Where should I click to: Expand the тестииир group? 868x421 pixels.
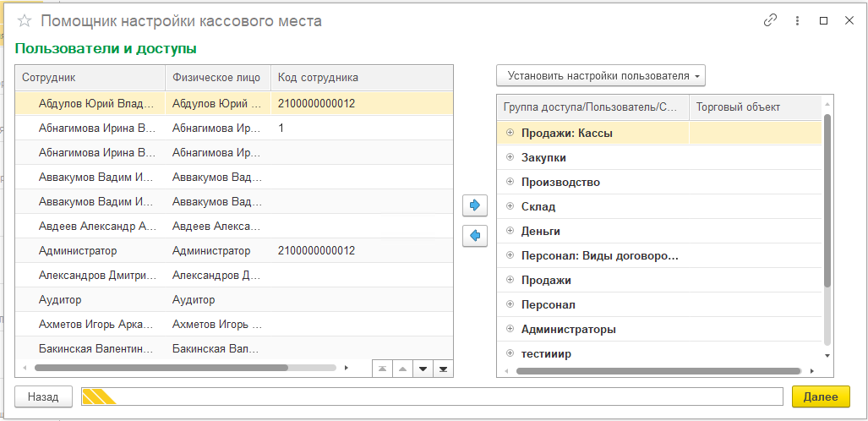(510, 353)
